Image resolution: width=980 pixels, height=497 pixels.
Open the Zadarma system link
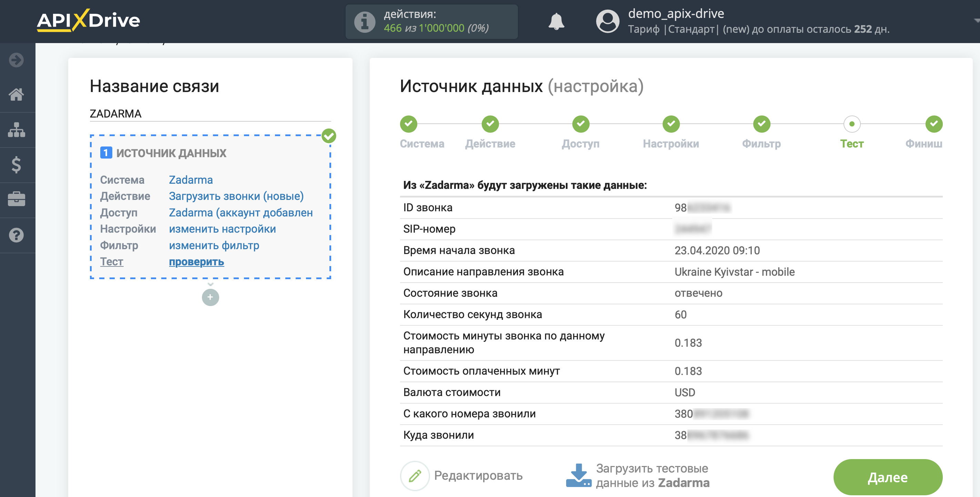(191, 180)
